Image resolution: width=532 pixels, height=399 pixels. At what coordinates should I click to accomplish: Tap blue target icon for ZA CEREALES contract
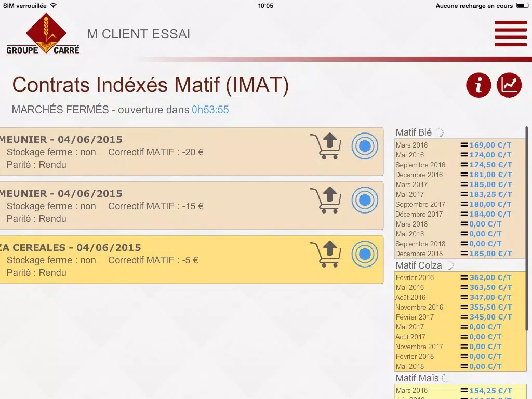[365, 254]
